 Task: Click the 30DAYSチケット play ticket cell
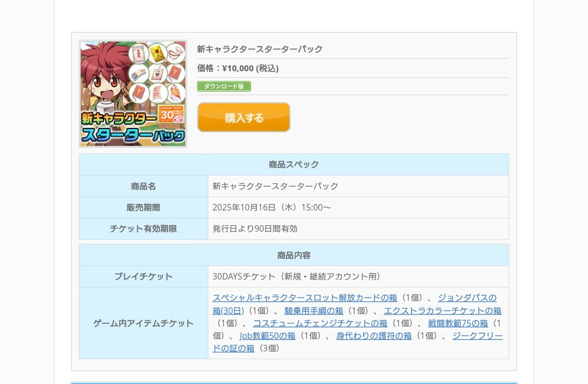[x=358, y=276]
